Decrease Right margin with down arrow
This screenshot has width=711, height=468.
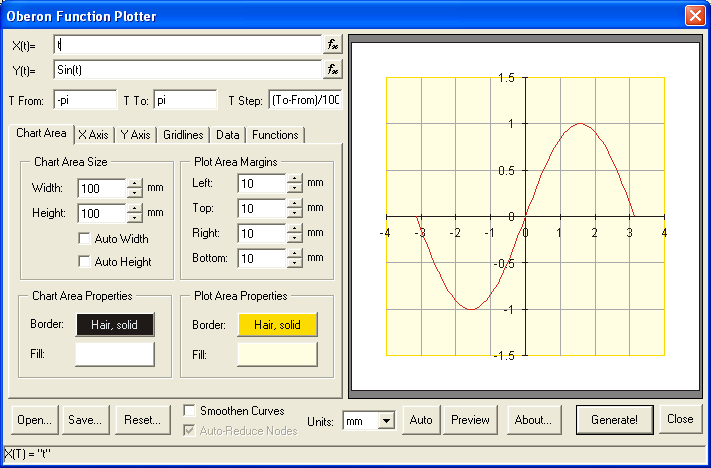pos(295,238)
